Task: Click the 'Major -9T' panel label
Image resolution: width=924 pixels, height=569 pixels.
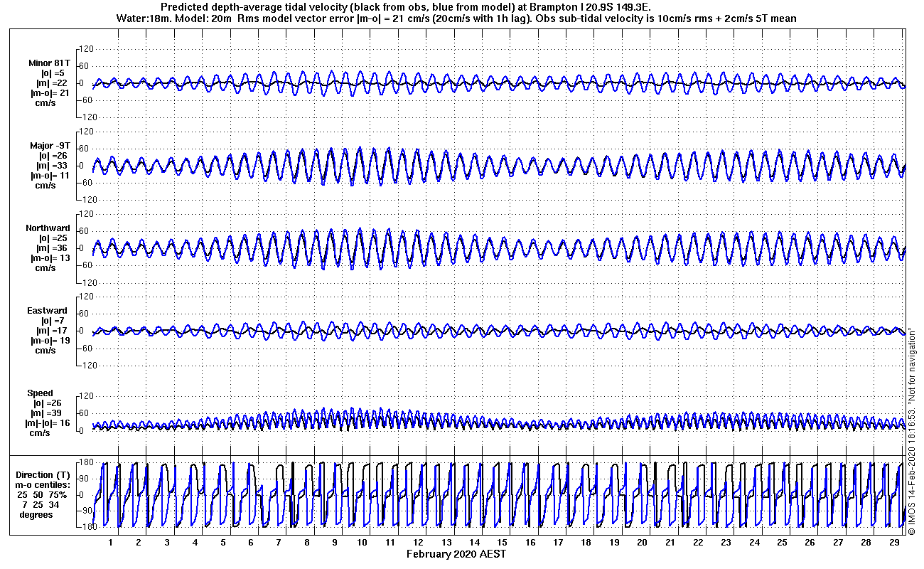Action: tap(48, 145)
